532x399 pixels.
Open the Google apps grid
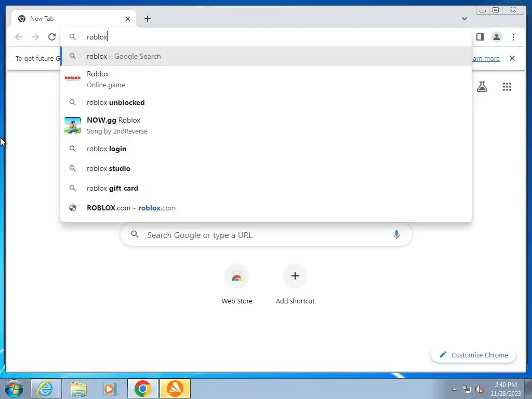click(x=507, y=87)
